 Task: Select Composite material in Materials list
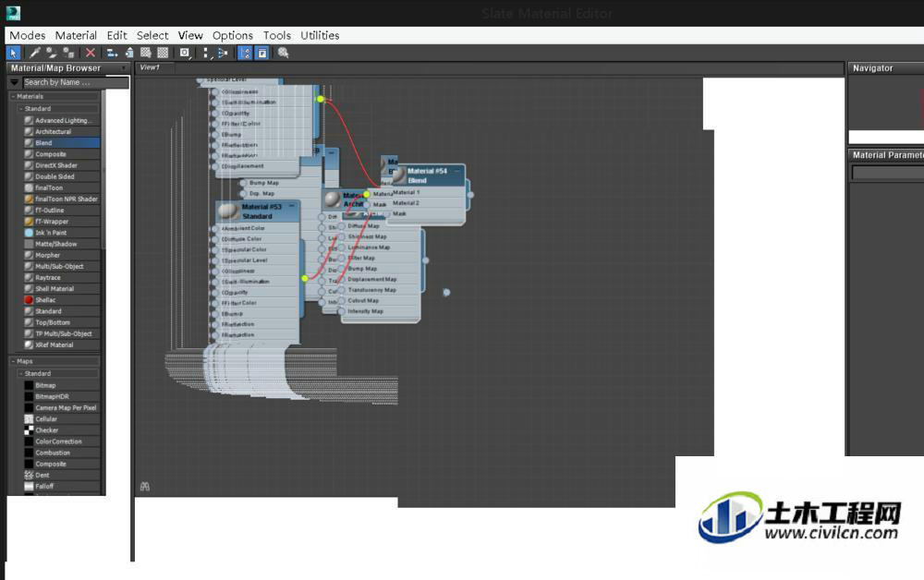(x=61, y=153)
